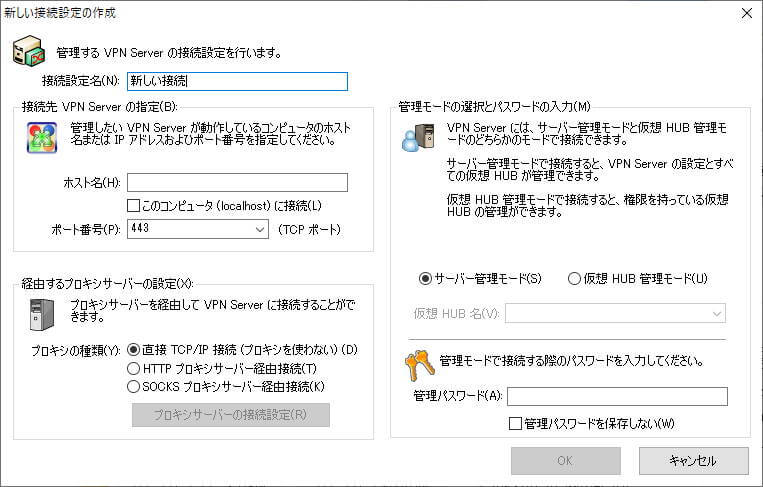Click the キャンセル button

click(x=692, y=461)
